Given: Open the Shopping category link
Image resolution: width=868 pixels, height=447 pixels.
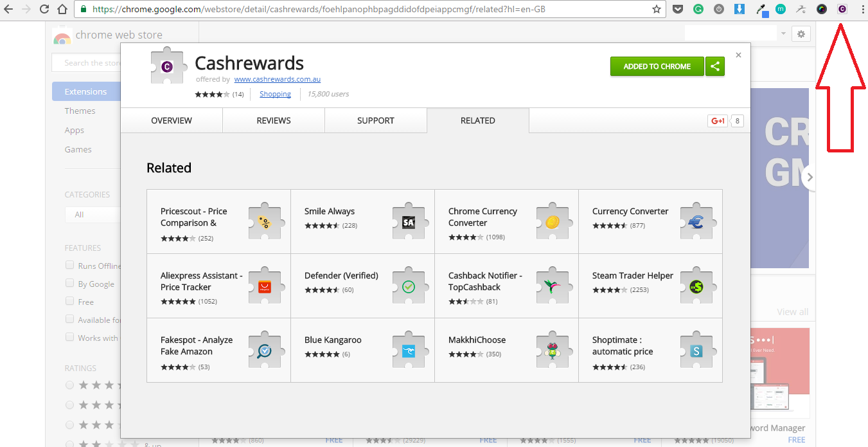Looking at the screenshot, I should 276,94.
